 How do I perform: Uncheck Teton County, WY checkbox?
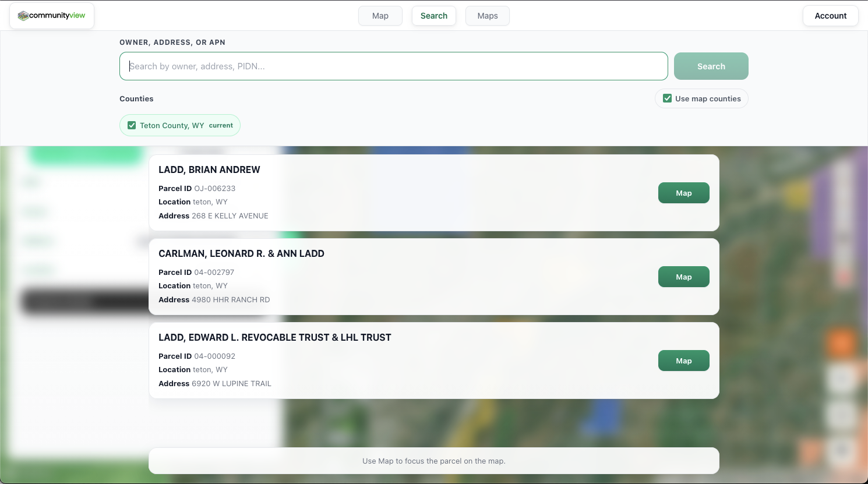[x=132, y=125]
